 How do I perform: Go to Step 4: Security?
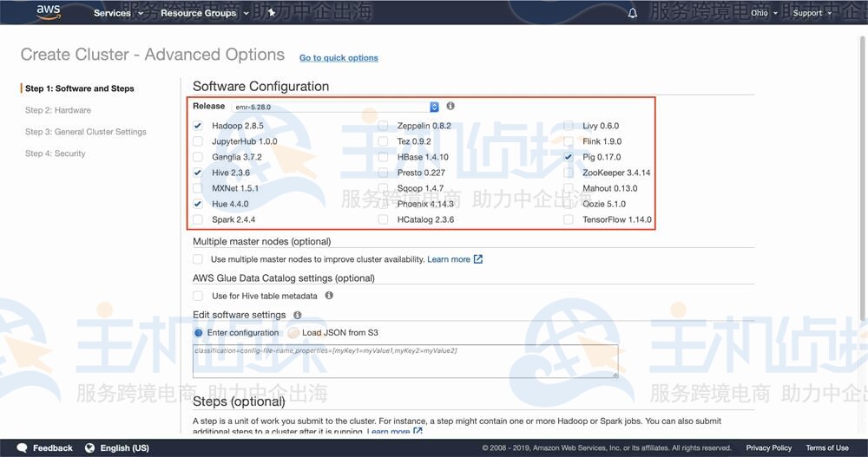point(56,153)
